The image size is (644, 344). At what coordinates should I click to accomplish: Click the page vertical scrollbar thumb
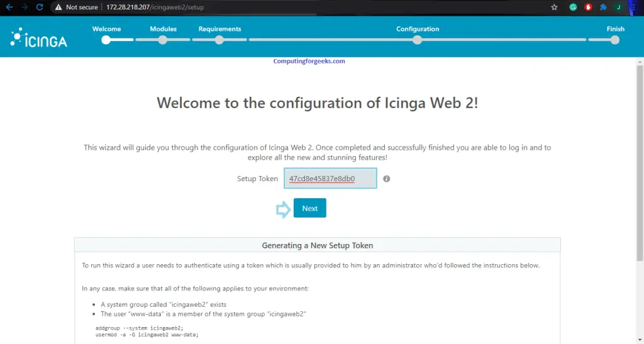click(640, 162)
